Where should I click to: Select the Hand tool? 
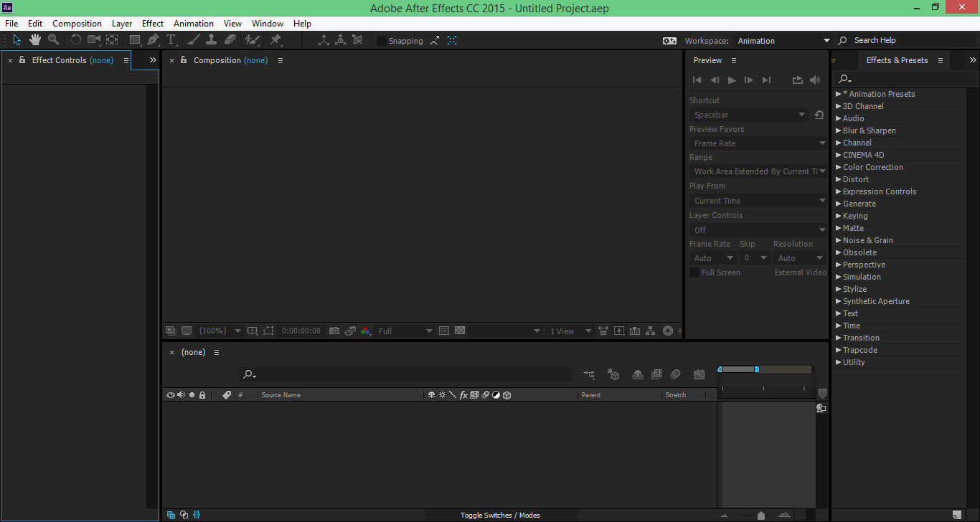coord(35,40)
